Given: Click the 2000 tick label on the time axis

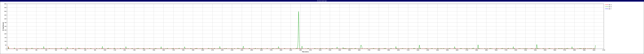Looking at the screenshot, I should 203,50.
